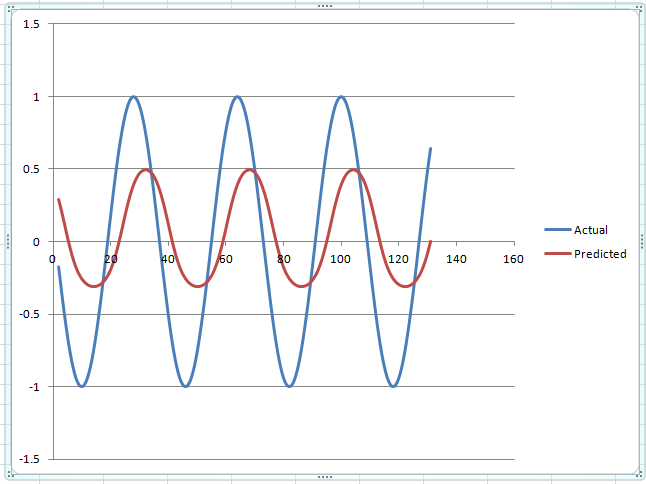Click the -0.5 vertical axis label
646x484 pixels.
point(29,314)
